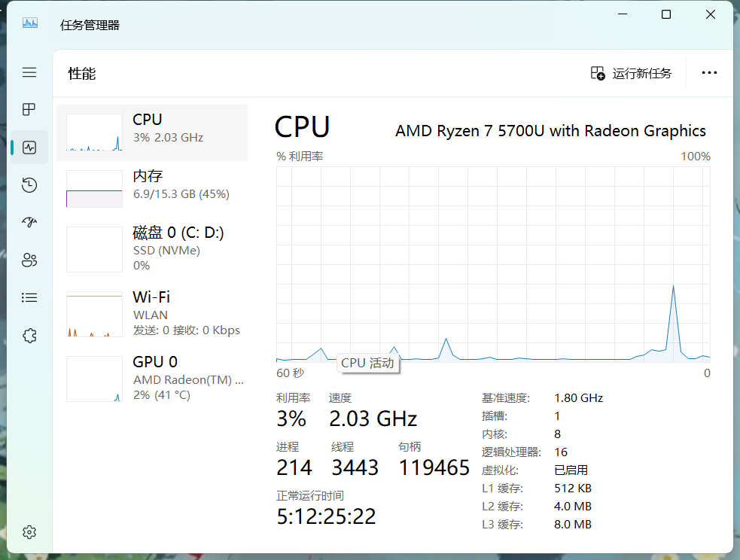Click the large CPU heading above the graph
The image size is (740, 560).
[302, 127]
